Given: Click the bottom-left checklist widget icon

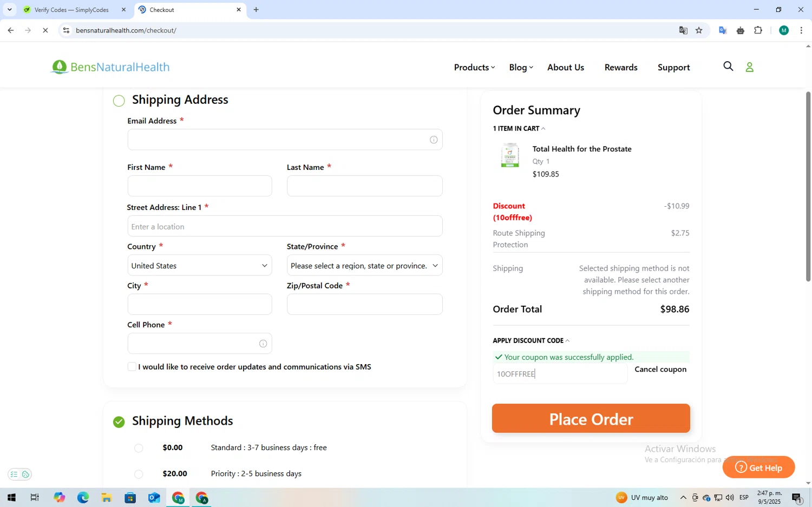Looking at the screenshot, I should [x=14, y=475].
